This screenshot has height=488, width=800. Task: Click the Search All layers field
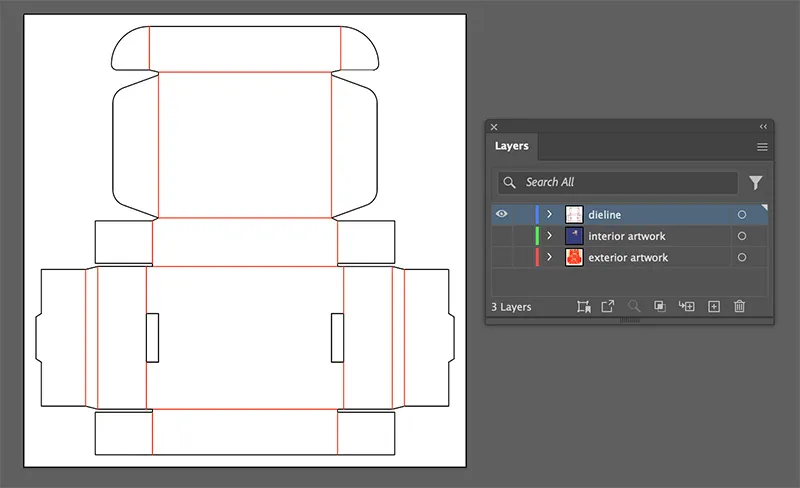click(628, 183)
